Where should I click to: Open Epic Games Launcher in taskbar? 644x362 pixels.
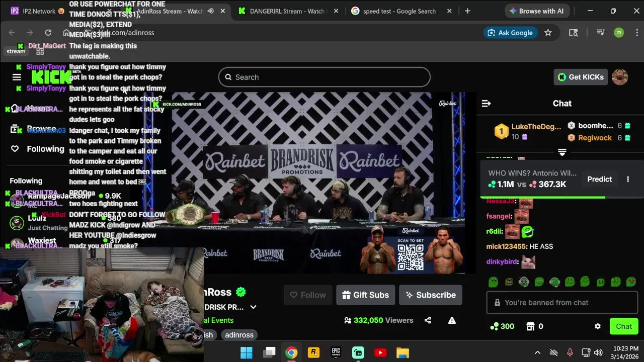pyautogui.click(x=336, y=352)
